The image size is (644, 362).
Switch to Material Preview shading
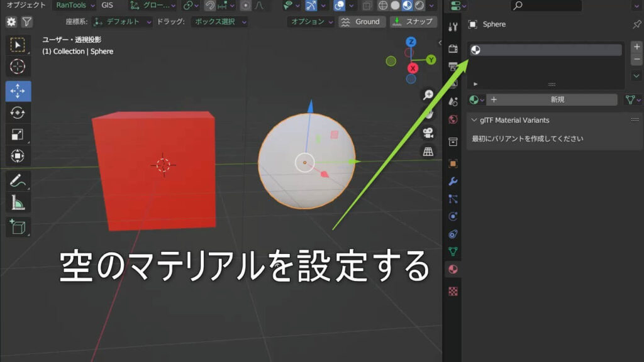coord(407,5)
